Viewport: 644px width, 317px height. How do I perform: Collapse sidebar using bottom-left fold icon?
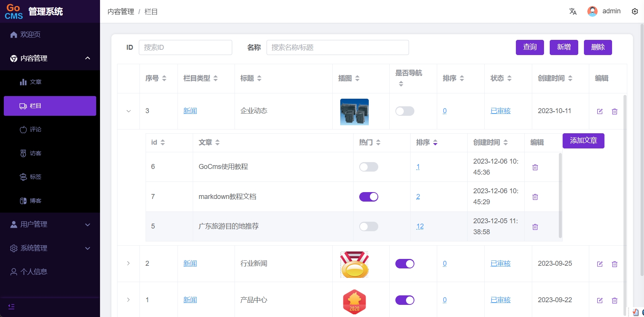[x=11, y=306]
